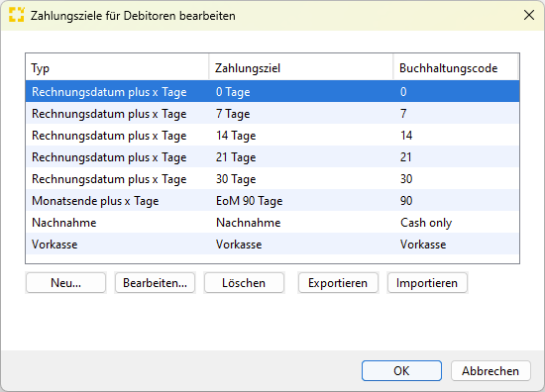Select the Vorkasse row

point(272,245)
